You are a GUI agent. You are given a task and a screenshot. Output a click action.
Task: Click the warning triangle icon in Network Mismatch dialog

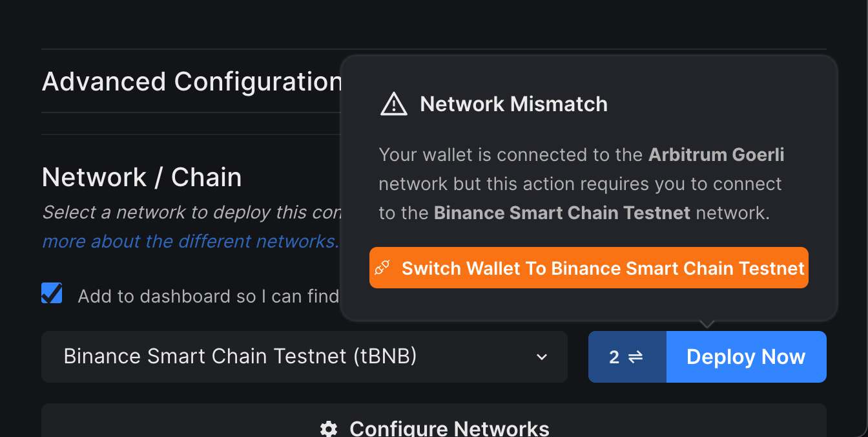tap(395, 103)
